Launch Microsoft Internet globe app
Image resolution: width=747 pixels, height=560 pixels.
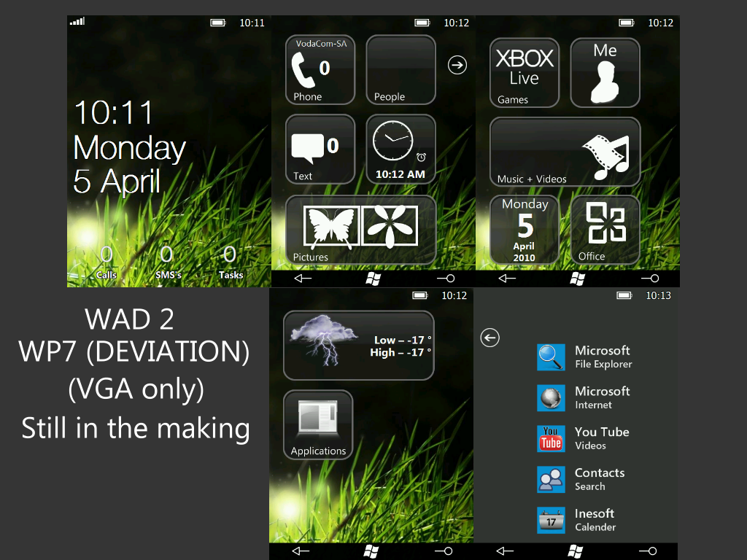pos(584,397)
